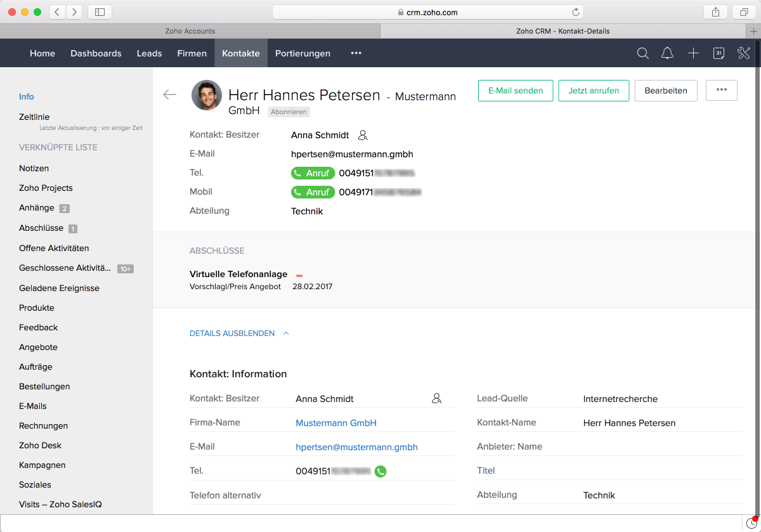Open the more actions ellipsis button
Screen dimensions: 761x532
point(721,90)
